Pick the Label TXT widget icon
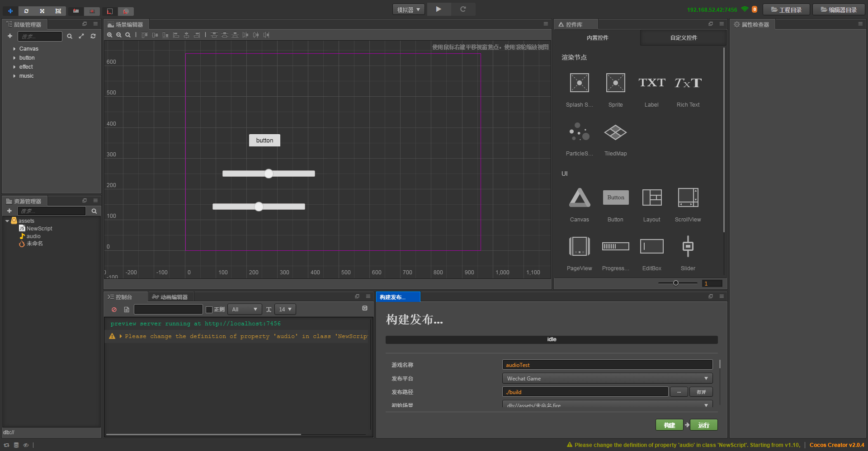 [651, 83]
